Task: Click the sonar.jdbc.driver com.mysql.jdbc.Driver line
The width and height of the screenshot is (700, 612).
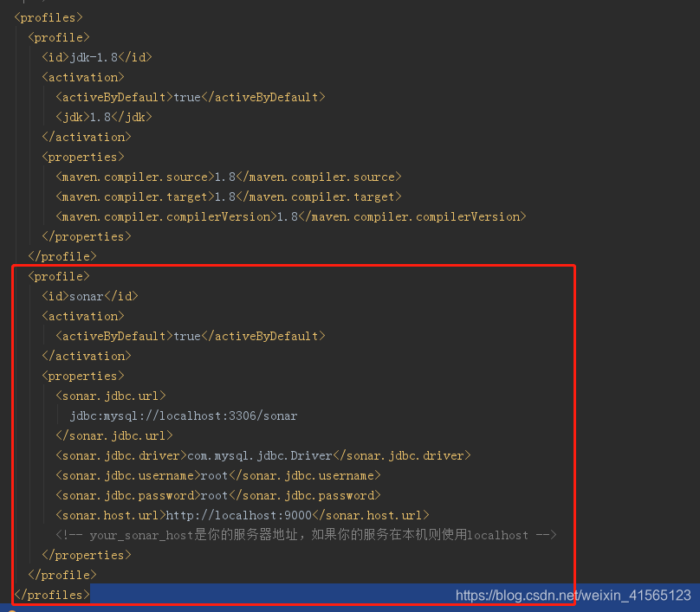Action: pos(263,456)
